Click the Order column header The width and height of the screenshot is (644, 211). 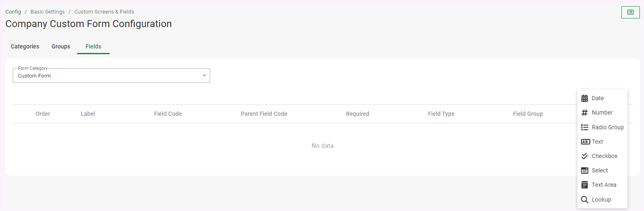43,114
